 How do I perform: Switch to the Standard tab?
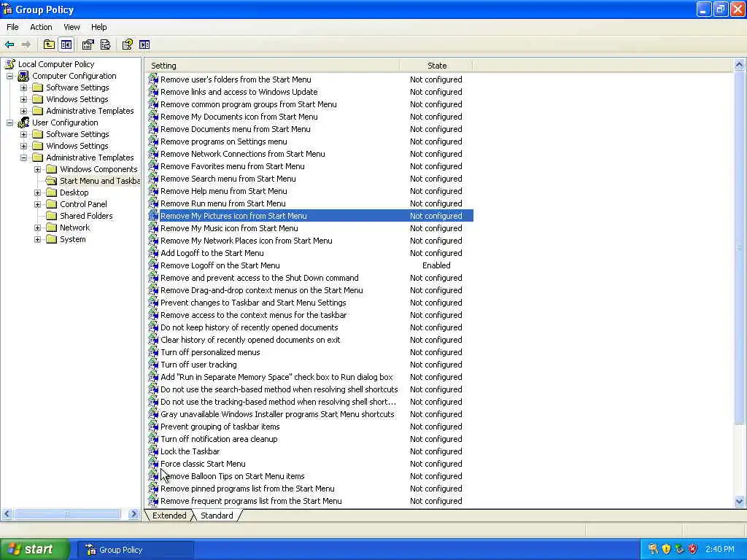click(217, 516)
